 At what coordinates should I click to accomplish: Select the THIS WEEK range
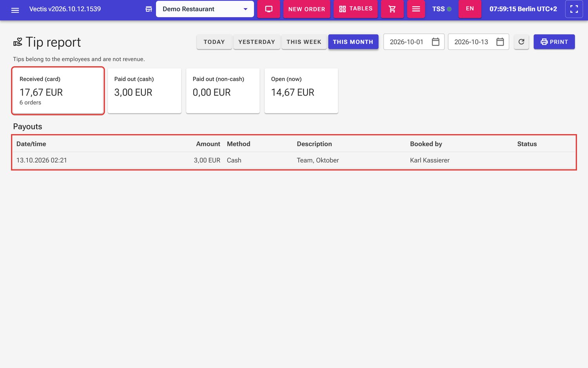pyautogui.click(x=304, y=42)
